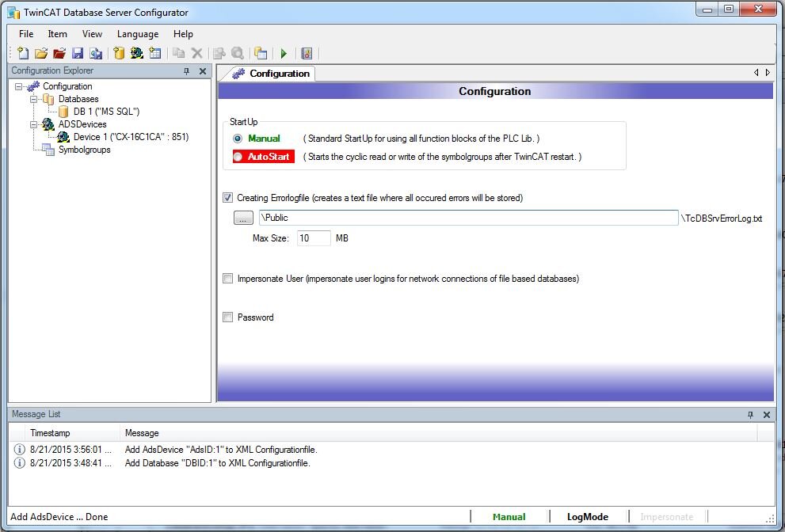Click the New configuration toolbar icon
Screen dimensions: 785x532
(x=23, y=53)
